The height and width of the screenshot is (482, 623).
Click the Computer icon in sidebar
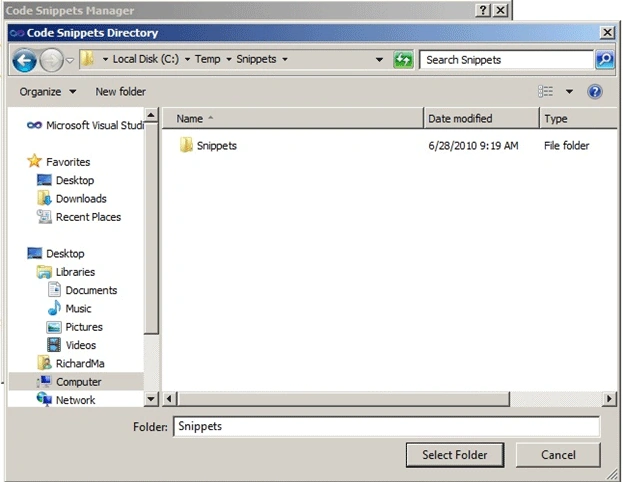click(x=44, y=381)
